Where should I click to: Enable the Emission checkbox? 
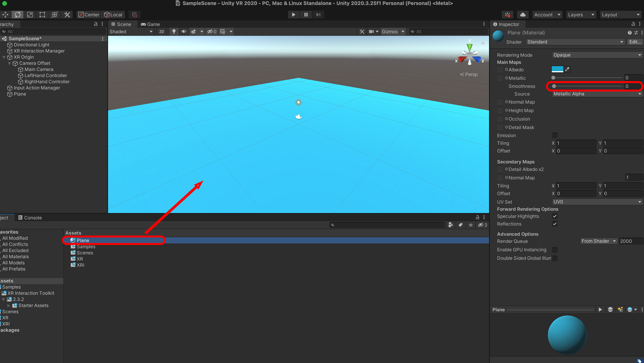click(554, 135)
